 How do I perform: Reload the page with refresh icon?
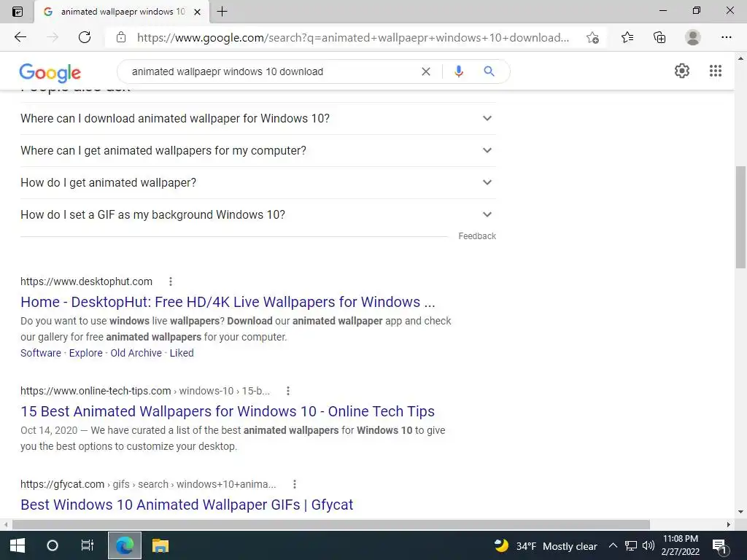click(85, 37)
